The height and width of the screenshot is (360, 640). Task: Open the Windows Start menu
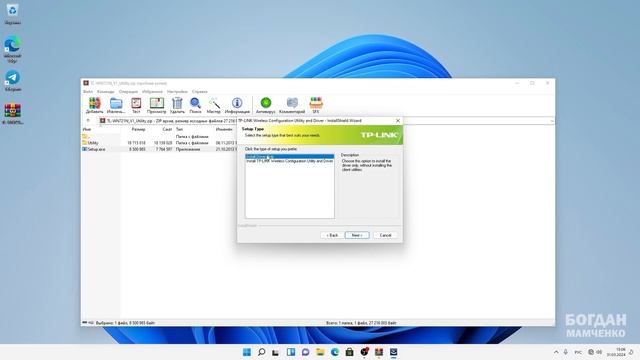[247, 352]
